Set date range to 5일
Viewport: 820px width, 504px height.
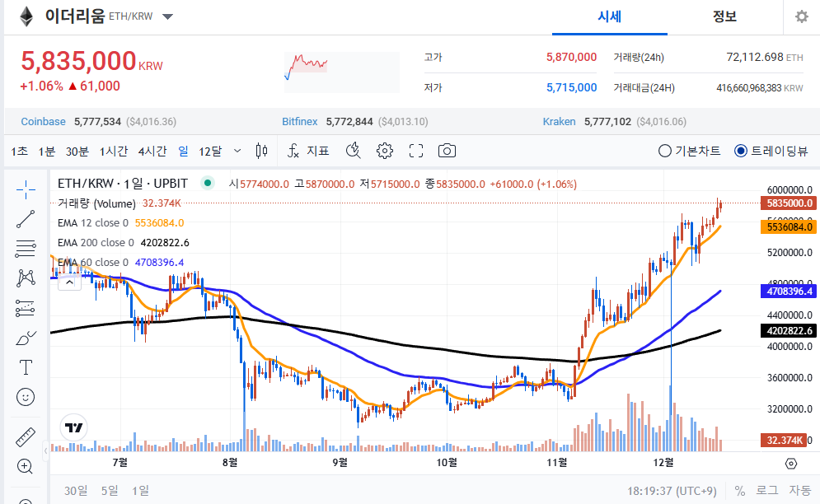(x=110, y=490)
